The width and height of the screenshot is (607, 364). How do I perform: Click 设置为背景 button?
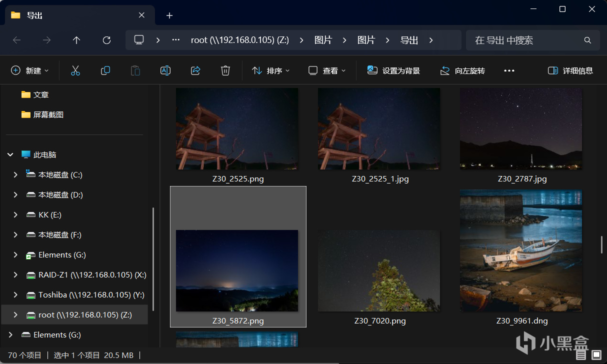[393, 70]
